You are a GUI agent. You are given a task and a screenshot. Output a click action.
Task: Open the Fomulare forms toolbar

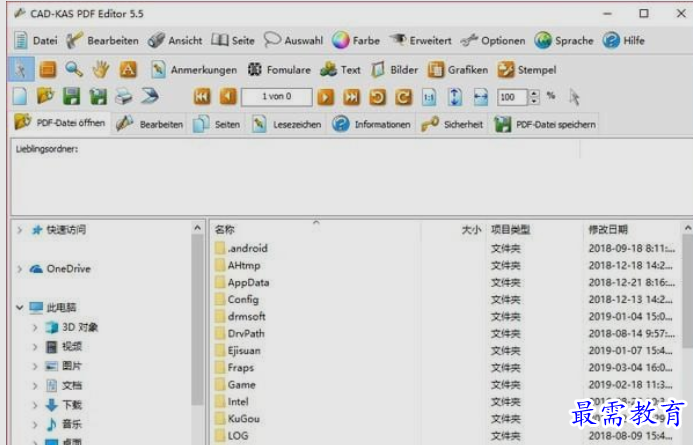point(278,70)
